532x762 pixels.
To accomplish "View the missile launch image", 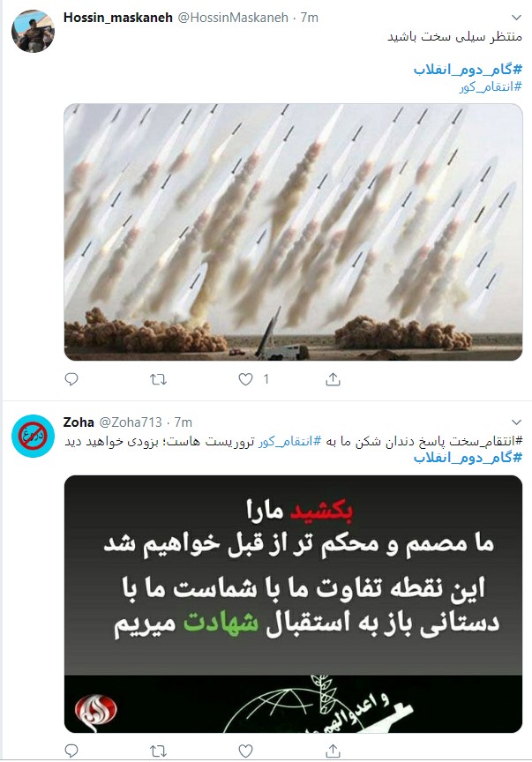I will coord(293,232).
